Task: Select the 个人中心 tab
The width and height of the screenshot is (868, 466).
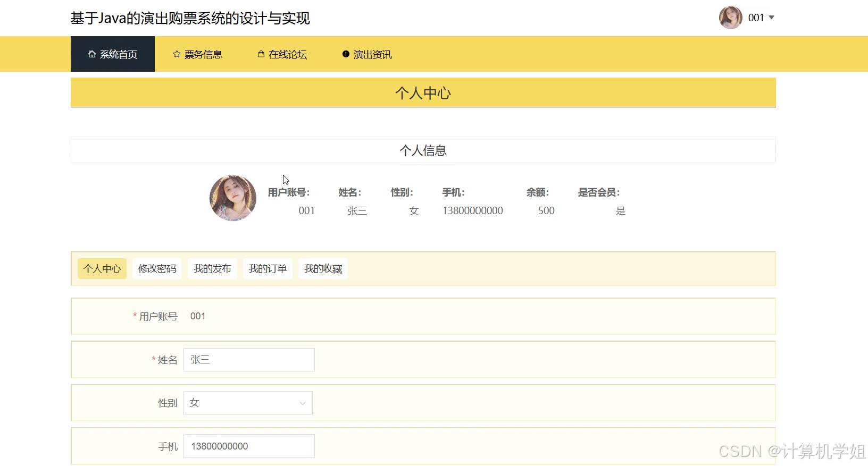Action: coord(102,269)
